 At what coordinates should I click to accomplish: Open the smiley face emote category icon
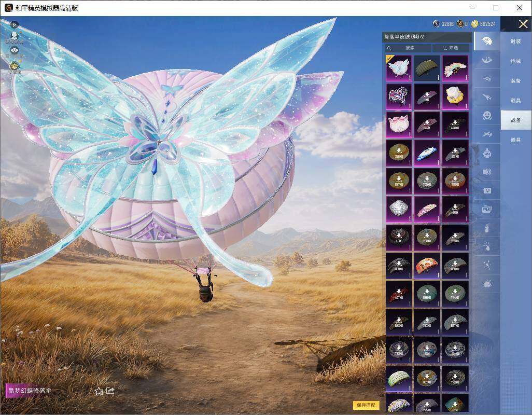coord(487,116)
